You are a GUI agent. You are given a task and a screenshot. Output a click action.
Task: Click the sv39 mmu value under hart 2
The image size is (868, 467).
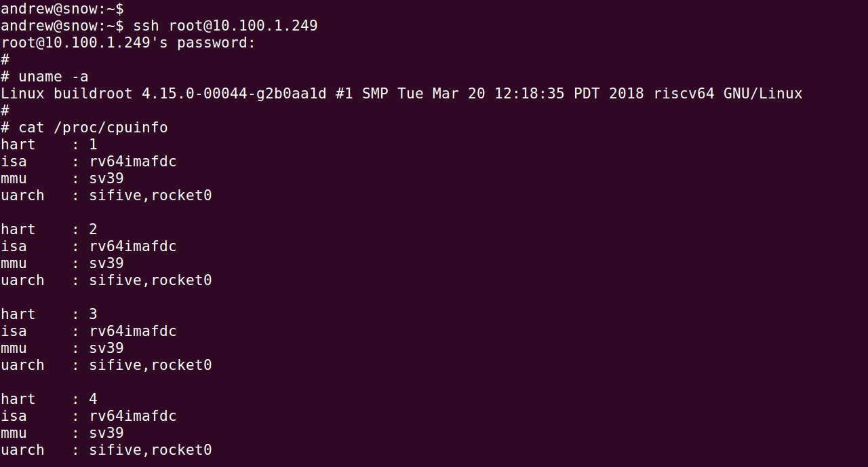coord(106,263)
